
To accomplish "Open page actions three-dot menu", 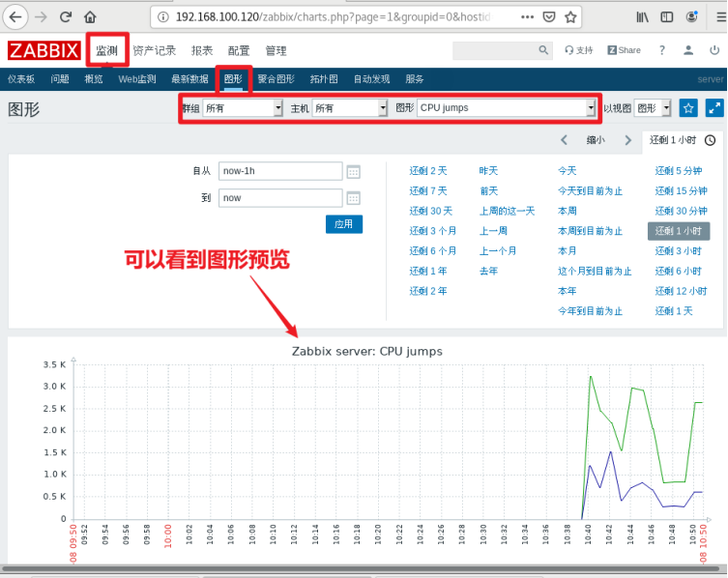I will pos(527,17).
